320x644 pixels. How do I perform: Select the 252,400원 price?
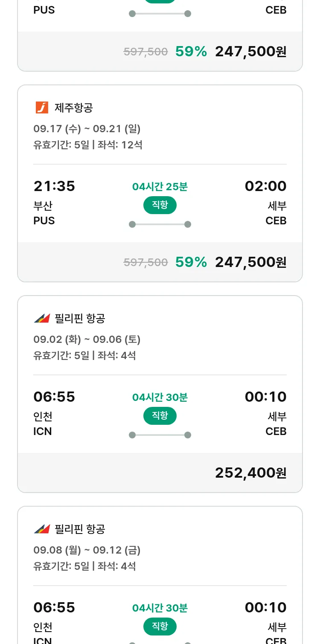250,473
